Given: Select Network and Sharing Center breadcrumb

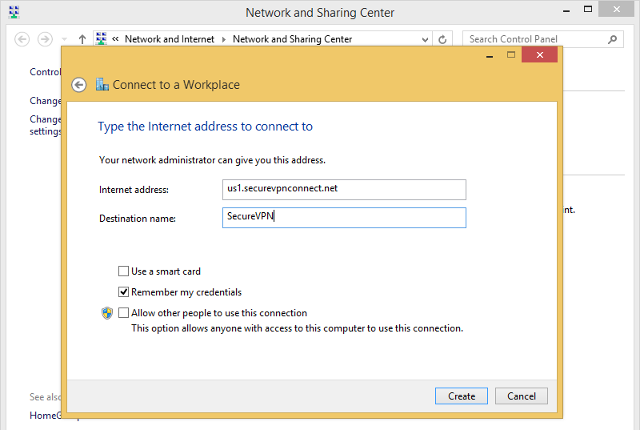Looking at the screenshot, I should tap(292, 39).
